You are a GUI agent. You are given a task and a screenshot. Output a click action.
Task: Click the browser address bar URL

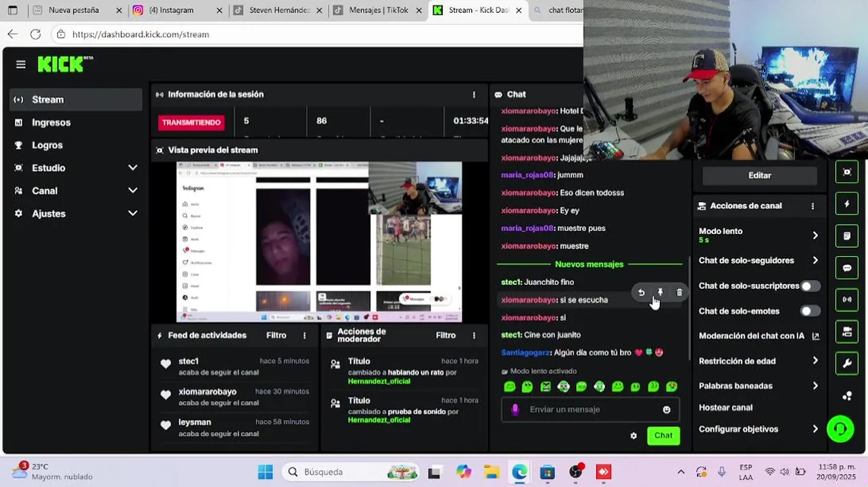click(141, 34)
